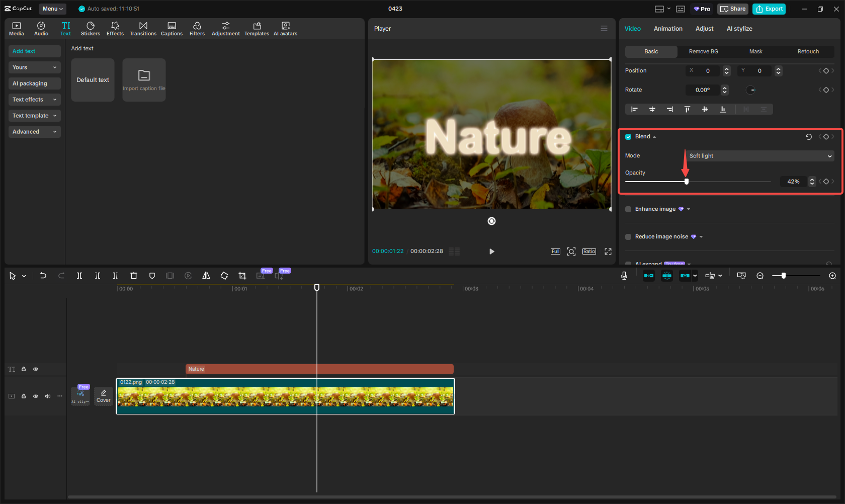Viewport: 845px width, 504px height.
Task: Open the Blend Mode dropdown showing Soft light
Action: [760, 156]
